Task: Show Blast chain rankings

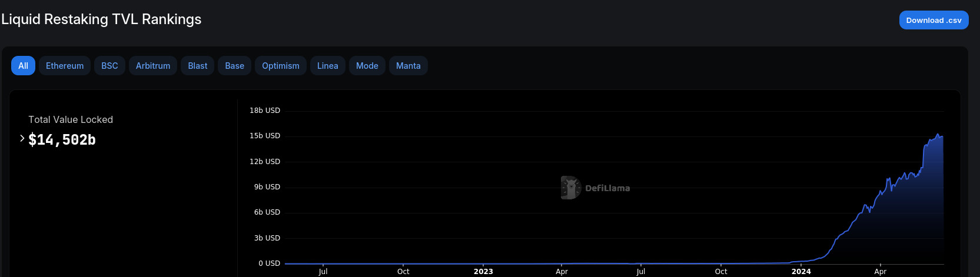Action: (x=197, y=66)
